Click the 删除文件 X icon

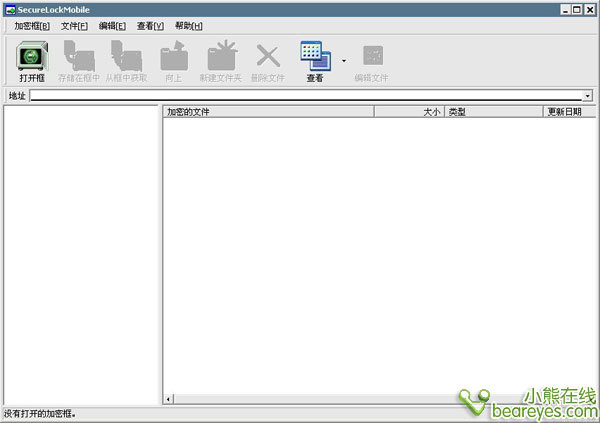[268, 56]
